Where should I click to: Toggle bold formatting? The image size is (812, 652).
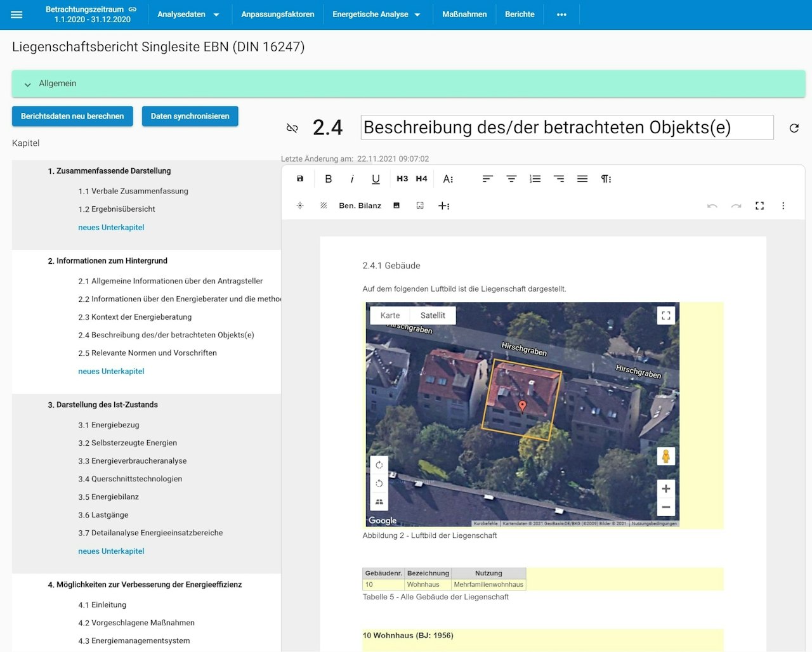point(328,179)
